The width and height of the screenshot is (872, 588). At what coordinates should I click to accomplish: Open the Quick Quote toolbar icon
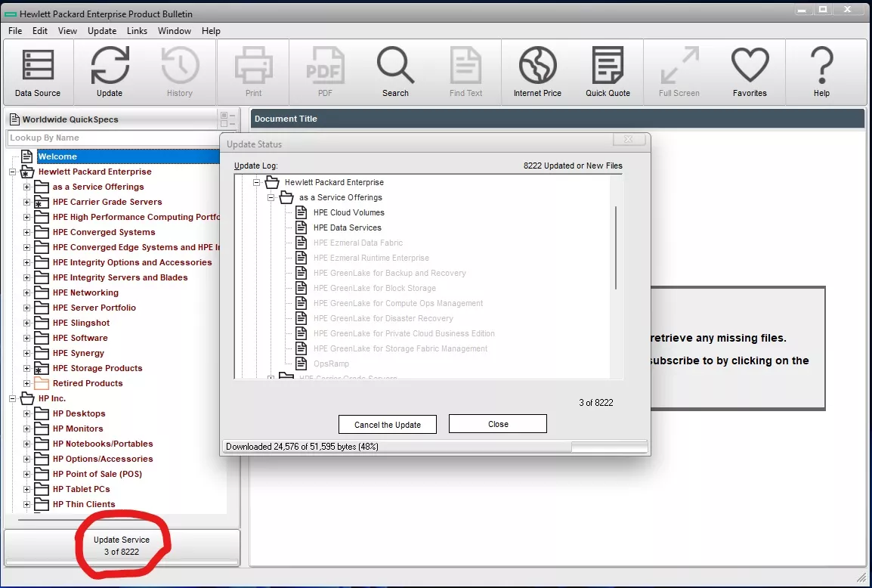[608, 65]
